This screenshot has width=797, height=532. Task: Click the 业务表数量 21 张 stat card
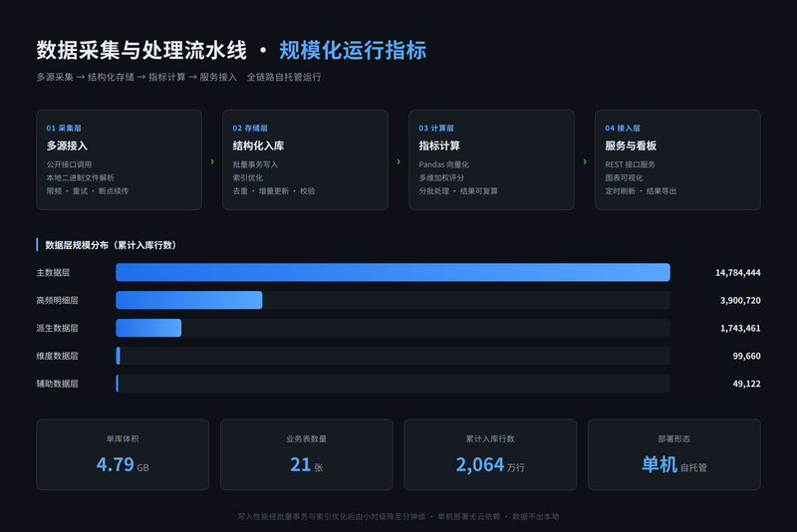307,454
